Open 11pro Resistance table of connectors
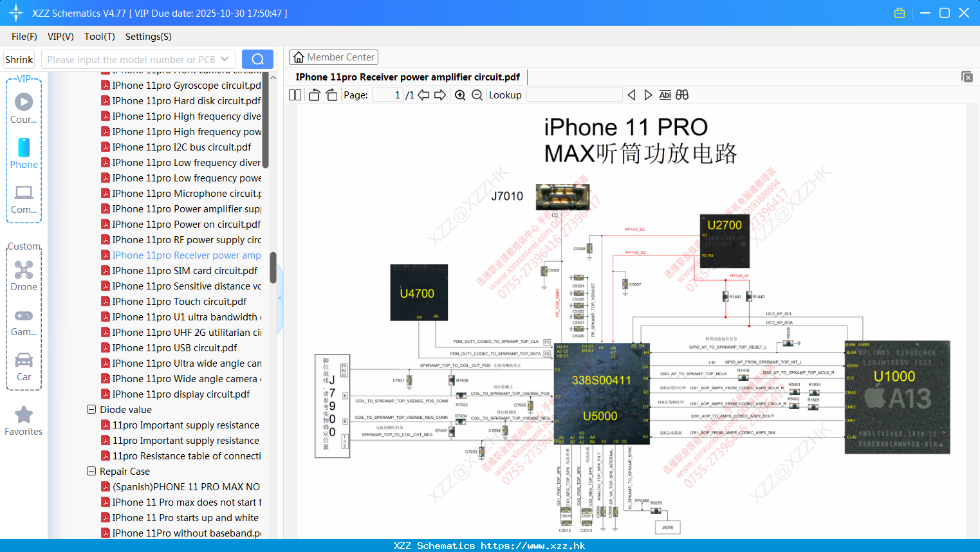Screen dimensions: 980x552 tap(181, 455)
